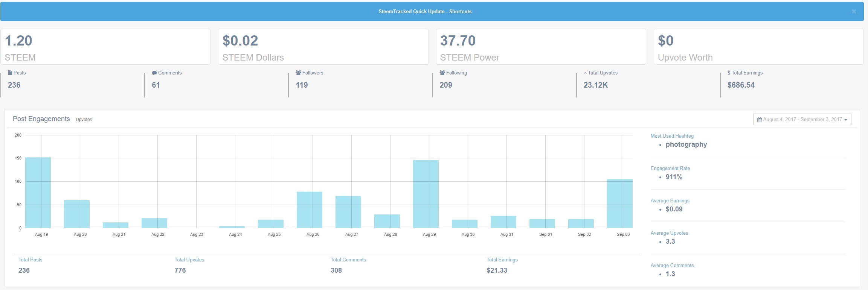Click the Average Earnings value $0.09
The image size is (868, 290).
[674, 209]
